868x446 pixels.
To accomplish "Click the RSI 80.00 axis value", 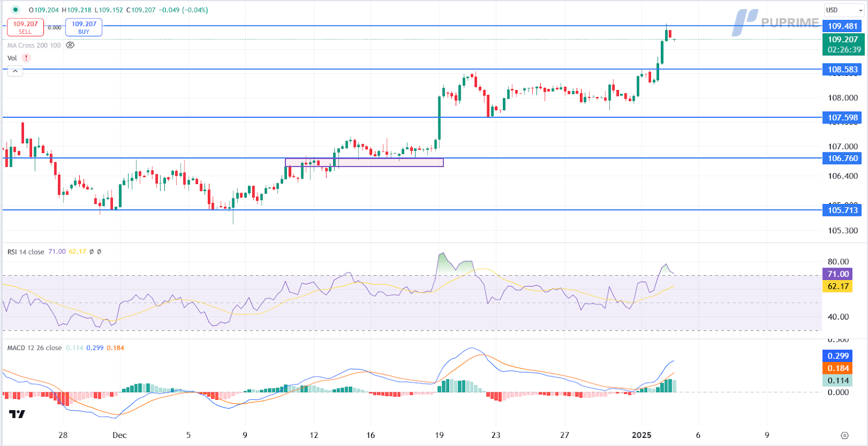I will click(x=838, y=262).
